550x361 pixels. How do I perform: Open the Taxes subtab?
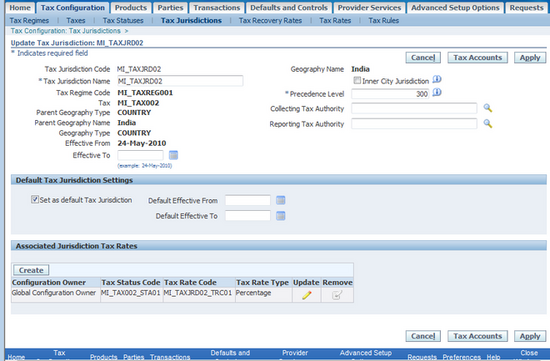[x=76, y=21]
